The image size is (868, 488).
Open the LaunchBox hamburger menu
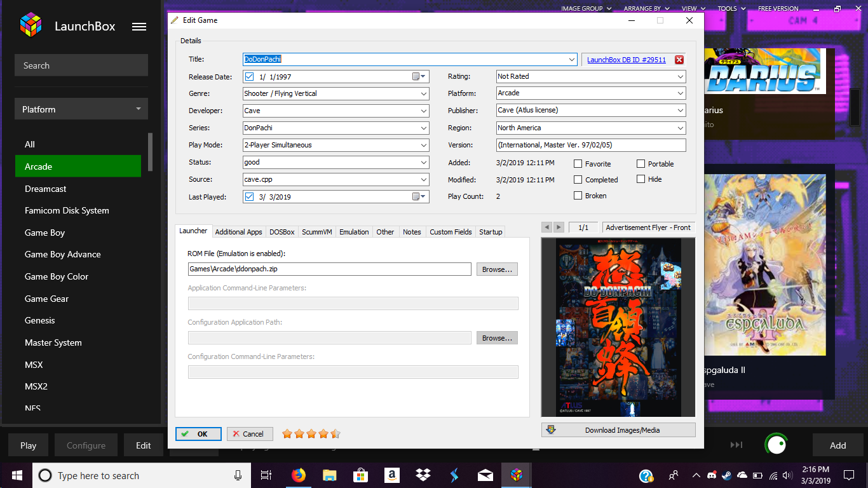pos(139,27)
